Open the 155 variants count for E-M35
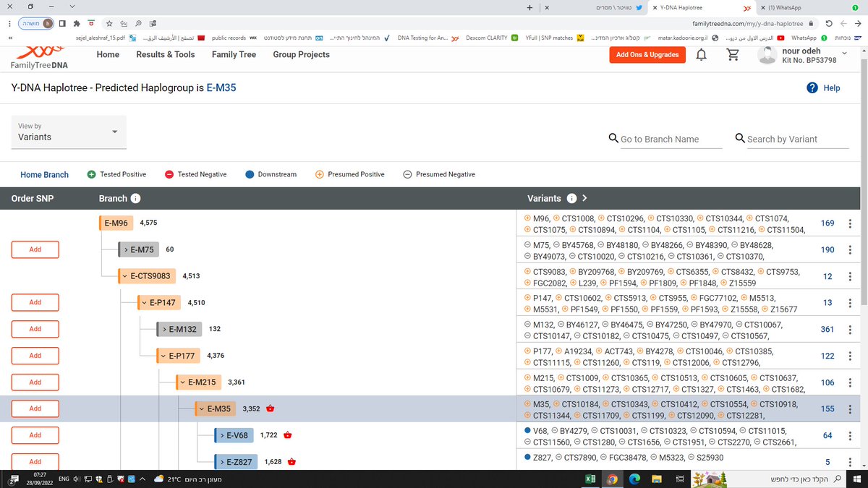 [827, 408]
